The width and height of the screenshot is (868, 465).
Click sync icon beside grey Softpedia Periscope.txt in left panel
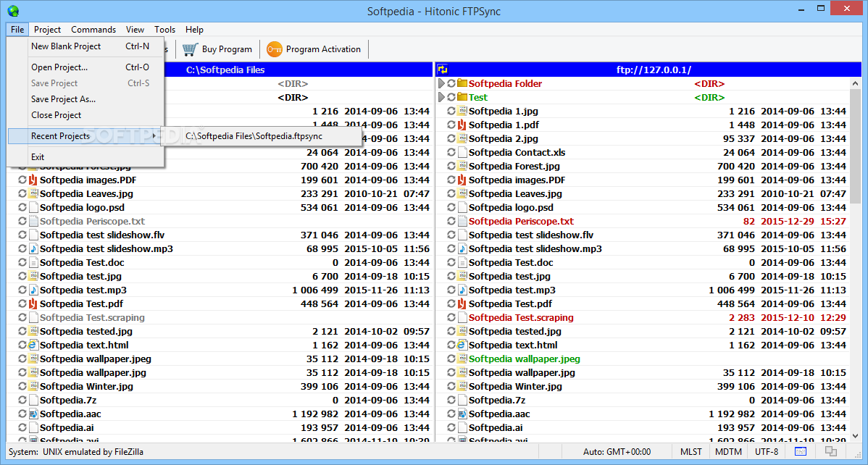pyautogui.click(x=22, y=222)
